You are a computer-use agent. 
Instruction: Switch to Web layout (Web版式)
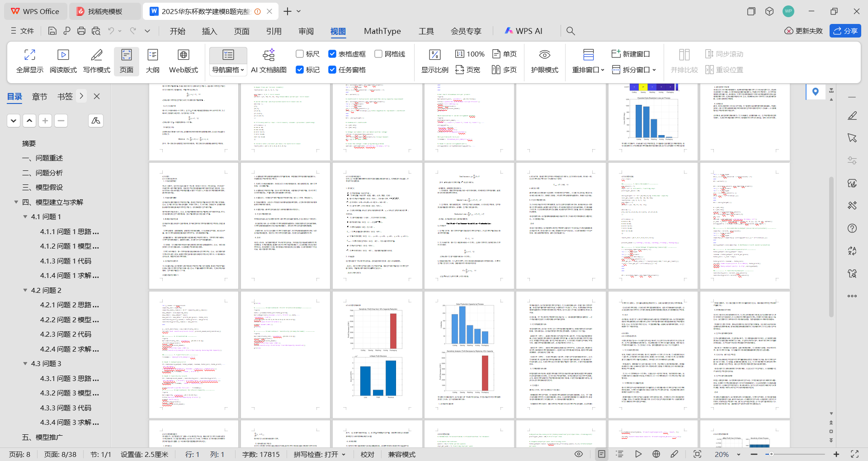[x=184, y=61]
